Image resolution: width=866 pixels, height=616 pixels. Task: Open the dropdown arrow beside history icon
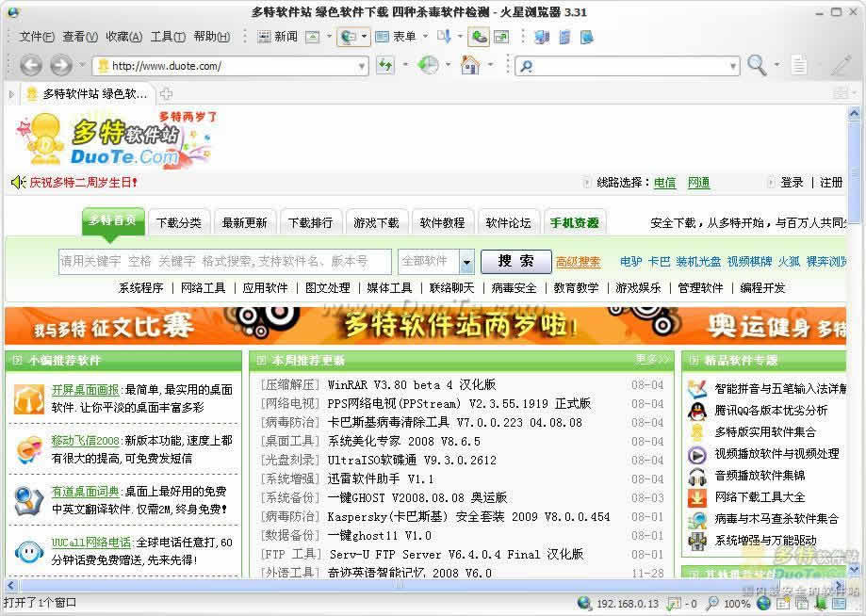point(448,65)
